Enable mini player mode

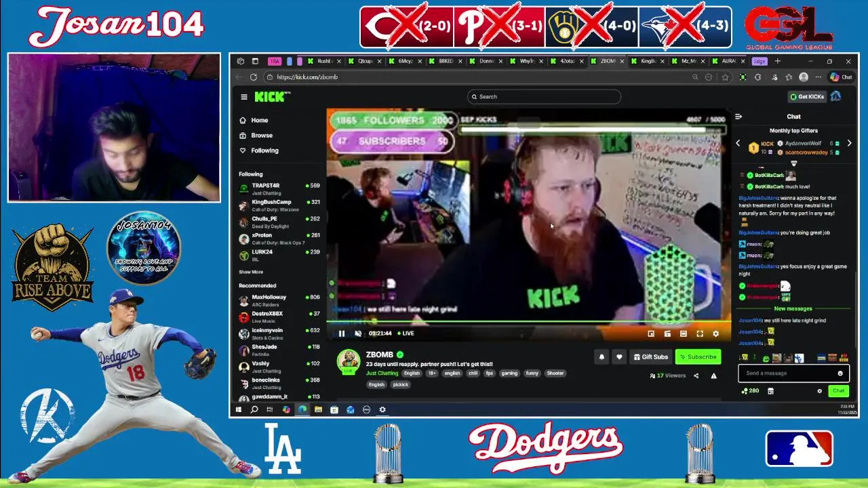(651, 333)
